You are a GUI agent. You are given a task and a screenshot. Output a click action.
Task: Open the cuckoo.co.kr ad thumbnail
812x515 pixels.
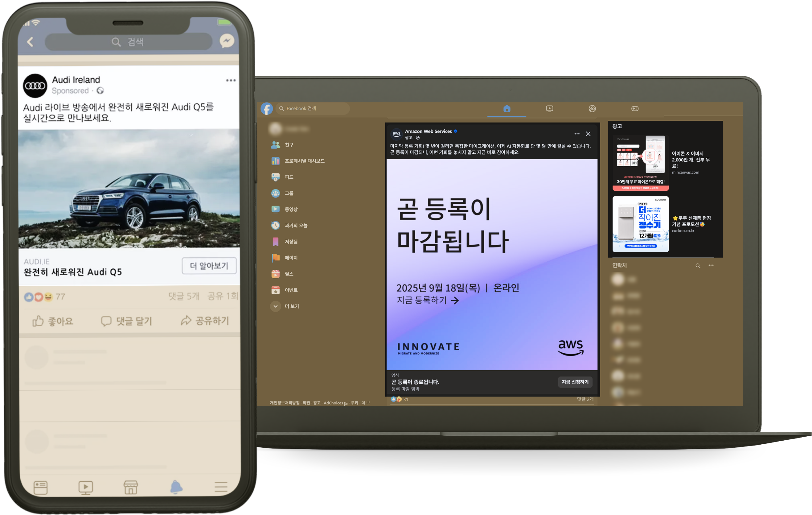[640, 224]
